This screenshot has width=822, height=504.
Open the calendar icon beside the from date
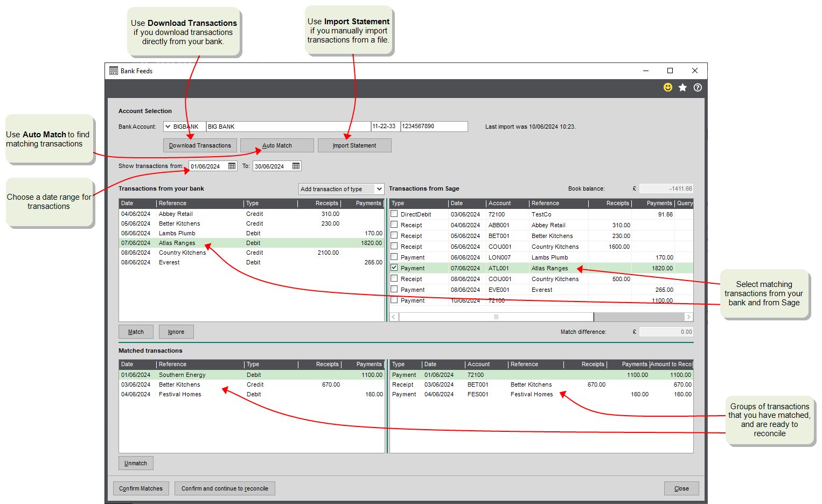232,165
